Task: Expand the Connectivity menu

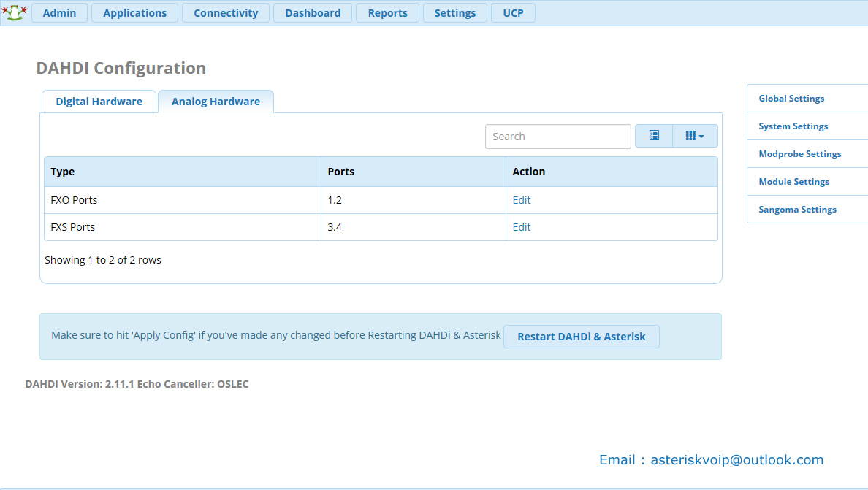Action: coord(226,13)
